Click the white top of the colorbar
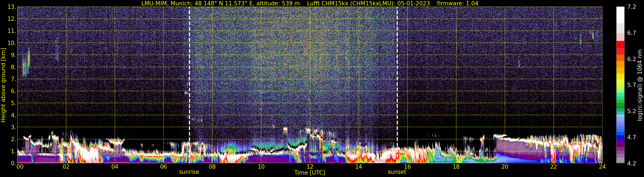The width and height of the screenshot is (644, 177). (620, 15)
